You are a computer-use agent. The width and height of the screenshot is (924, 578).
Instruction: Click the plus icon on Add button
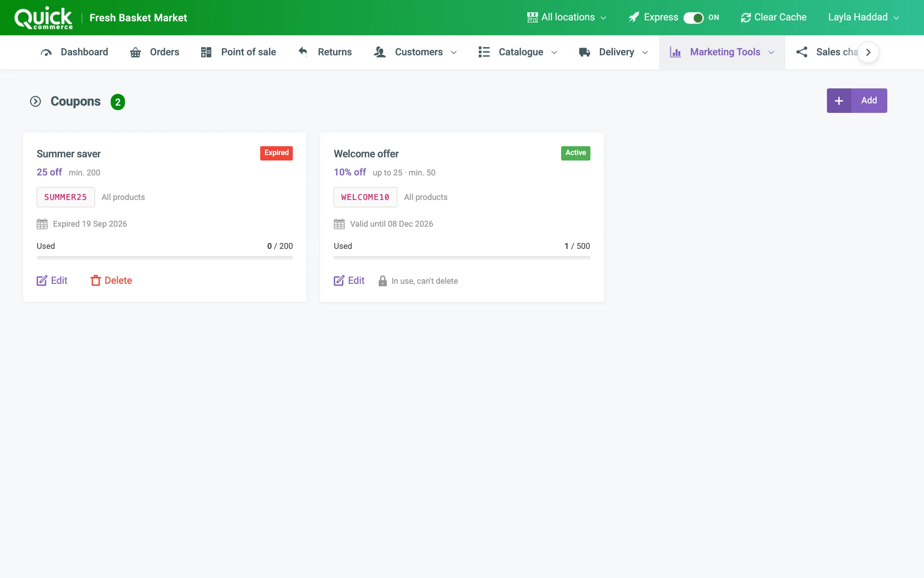coord(839,101)
